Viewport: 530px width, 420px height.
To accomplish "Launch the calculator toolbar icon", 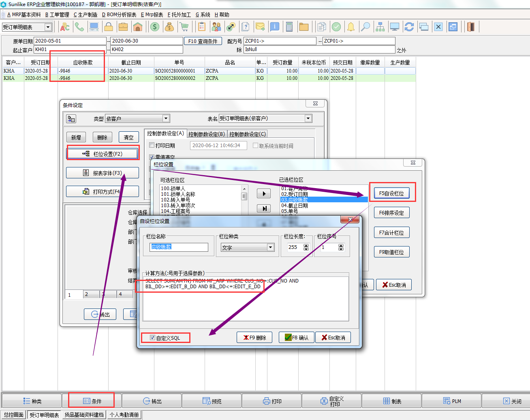I will (289, 27).
